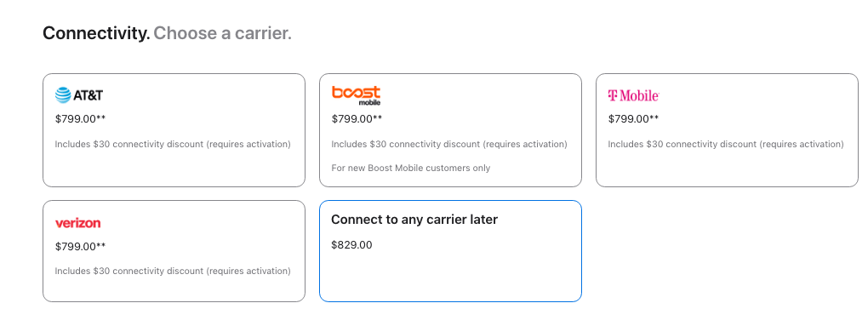The width and height of the screenshot is (868, 326).
Task: Click the Connectivity heading
Action: click(x=96, y=33)
